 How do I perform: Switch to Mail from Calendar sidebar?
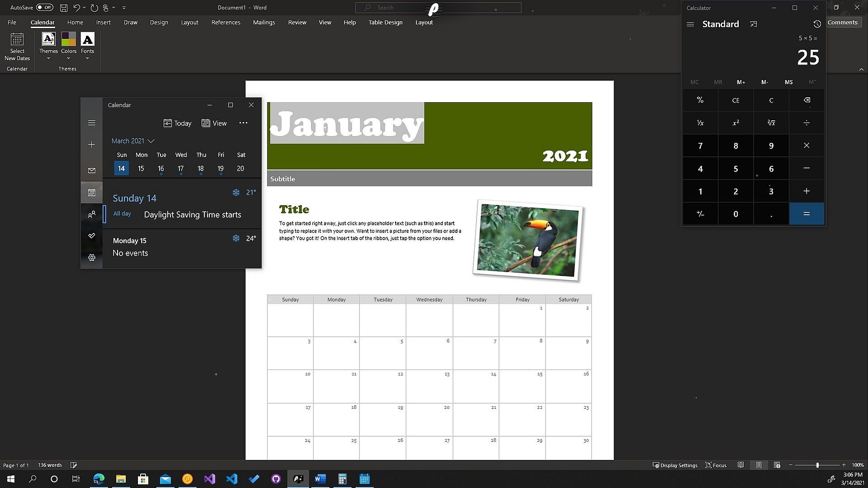[x=92, y=171]
